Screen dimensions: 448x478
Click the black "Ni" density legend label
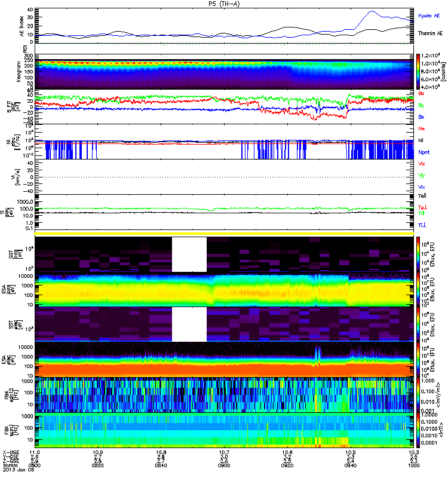click(421, 140)
